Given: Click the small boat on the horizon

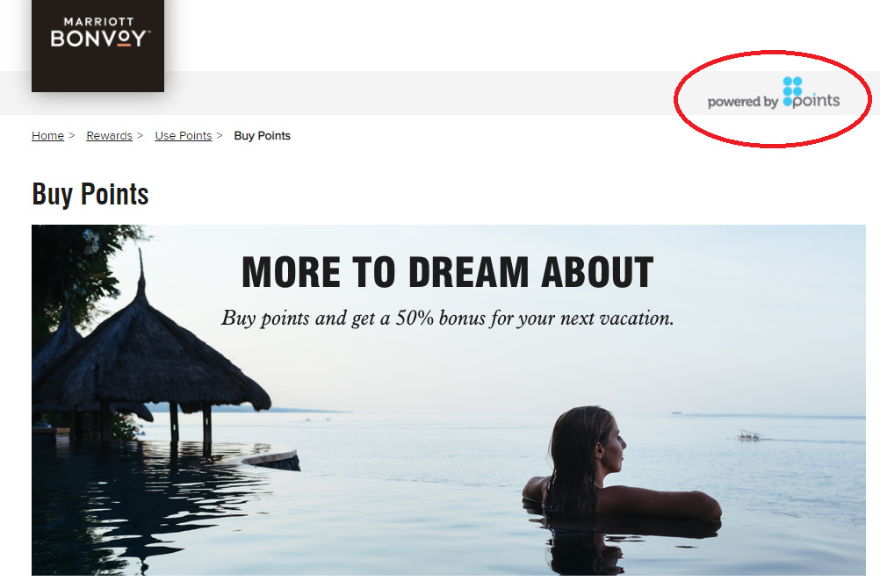Looking at the screenshot, I should [748, 435].
